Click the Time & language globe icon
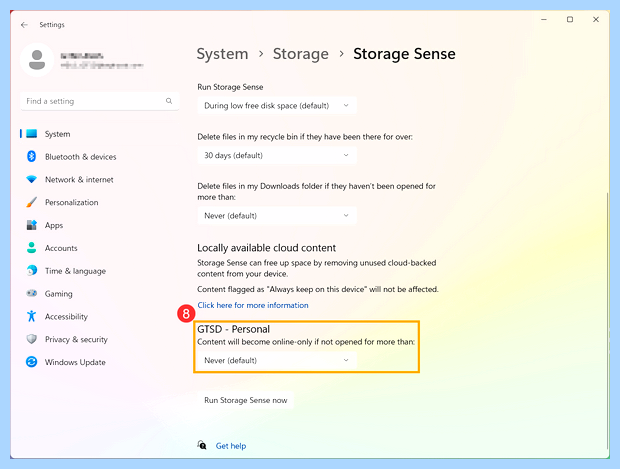Viewport: 620px width, 469px height. pos(32,271)
